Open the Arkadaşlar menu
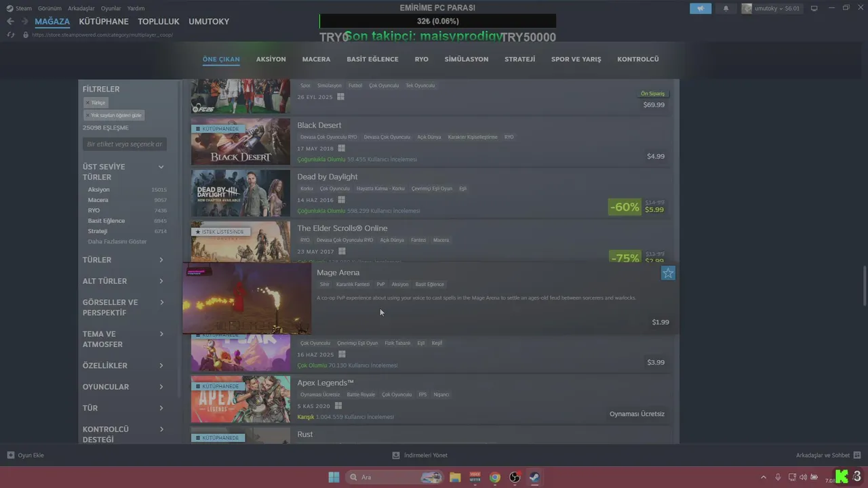868x488 pixels. pos(81,8)
